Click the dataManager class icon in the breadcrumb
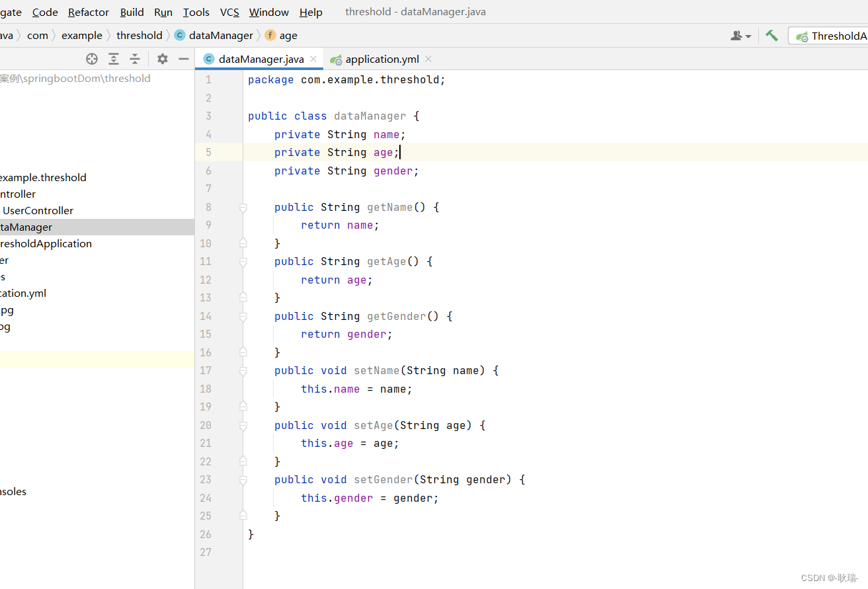868x589 pixels. pyautogui.click(x=179, y=35)
